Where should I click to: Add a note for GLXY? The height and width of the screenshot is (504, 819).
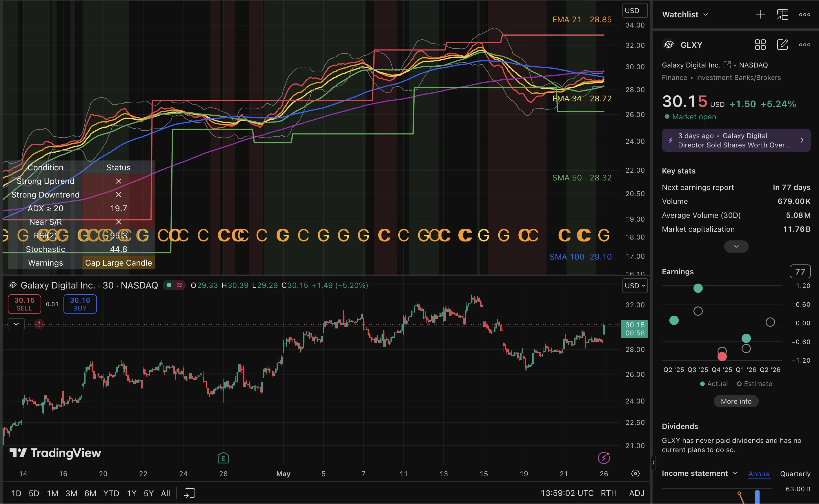click(x=782, y=45)
